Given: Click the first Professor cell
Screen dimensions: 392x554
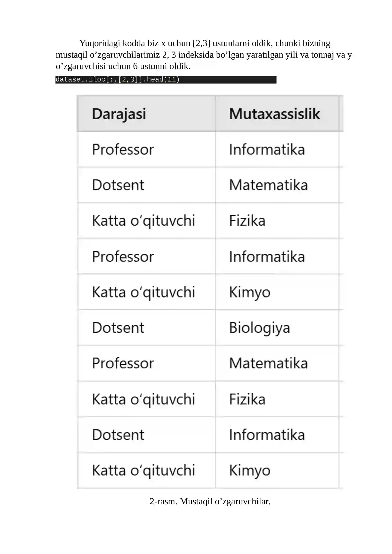Looking at the screenshot, I should coord(146,149).
